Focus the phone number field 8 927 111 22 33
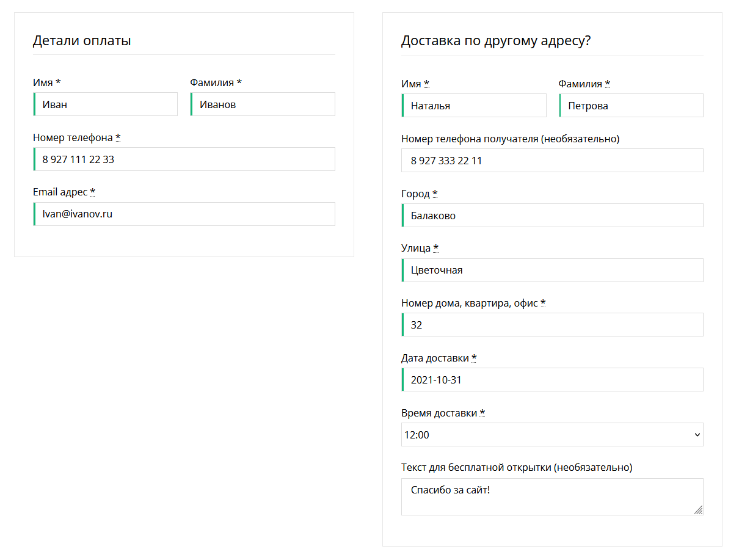 pyautogui.click(x=184, y=159)
